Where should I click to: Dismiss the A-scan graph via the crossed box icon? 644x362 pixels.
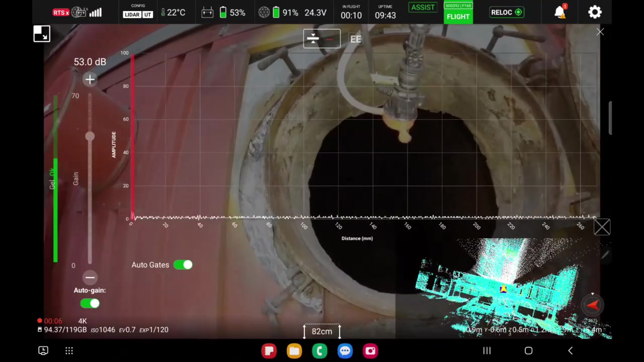(602, 227)
